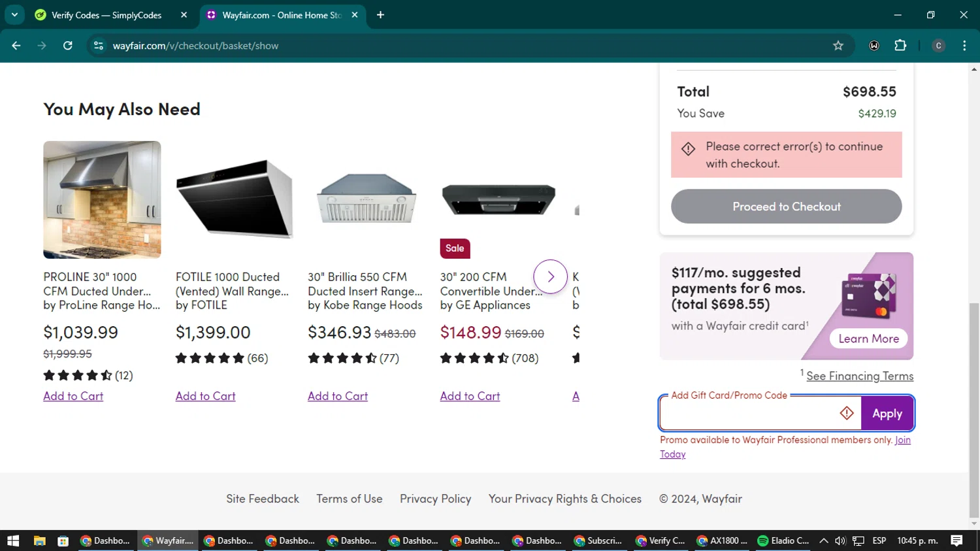The image size is (980, 551).
Task: Click the Kobe star rating (77)
Action: (353, 358)
